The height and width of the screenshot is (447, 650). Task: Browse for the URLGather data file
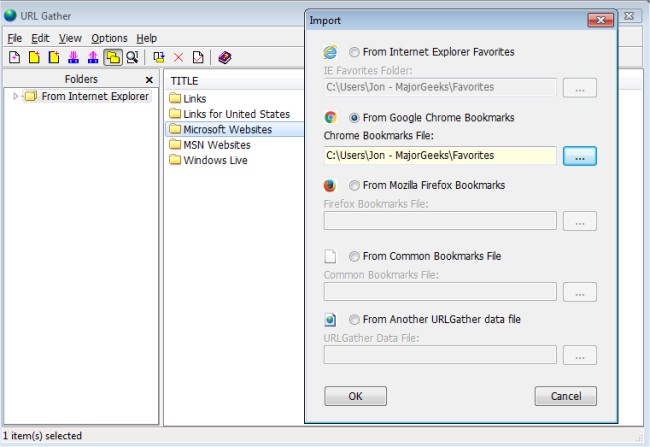pos(580,355)
